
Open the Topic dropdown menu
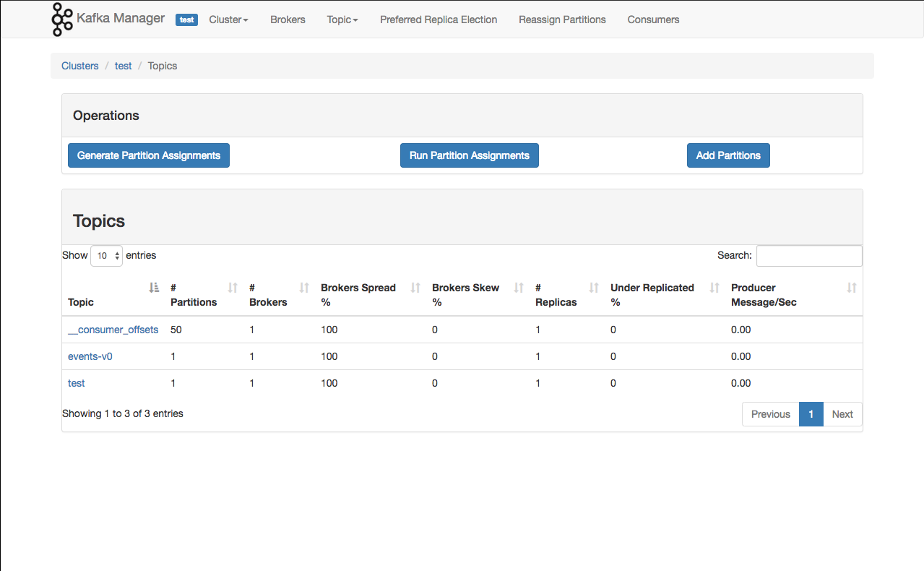pos(342,20)
